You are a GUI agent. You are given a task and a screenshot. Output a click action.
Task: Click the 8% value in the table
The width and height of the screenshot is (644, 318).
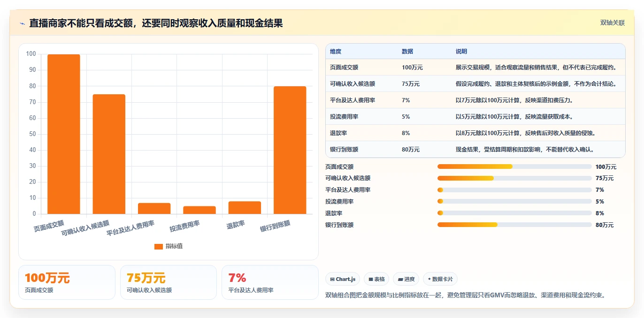click(406, 133)
